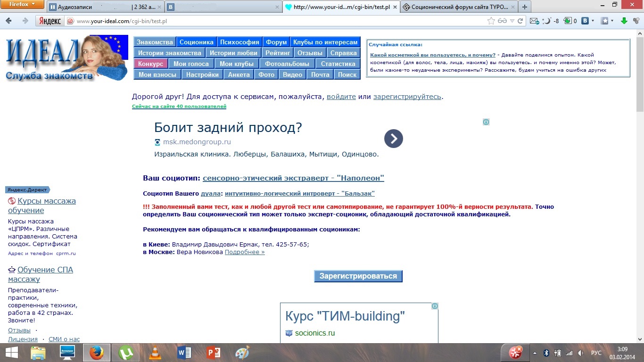The width and height of the screenshot is (644, 362).
Task: Show hidden system tray icons
Action: coord(535,353)
